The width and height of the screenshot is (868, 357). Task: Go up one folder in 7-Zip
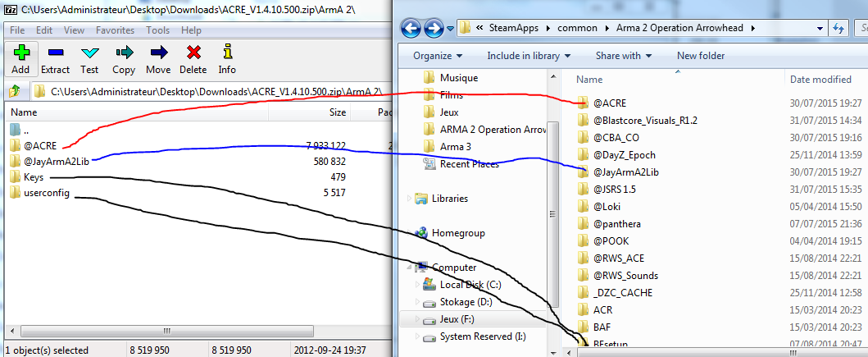tap(15, 91)
